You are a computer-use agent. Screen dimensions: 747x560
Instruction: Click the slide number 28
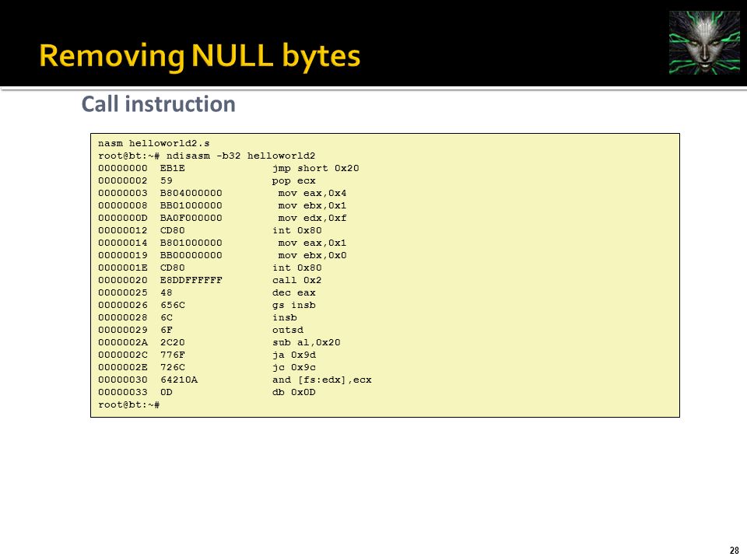pyautogui.click(x=734, y=551)
